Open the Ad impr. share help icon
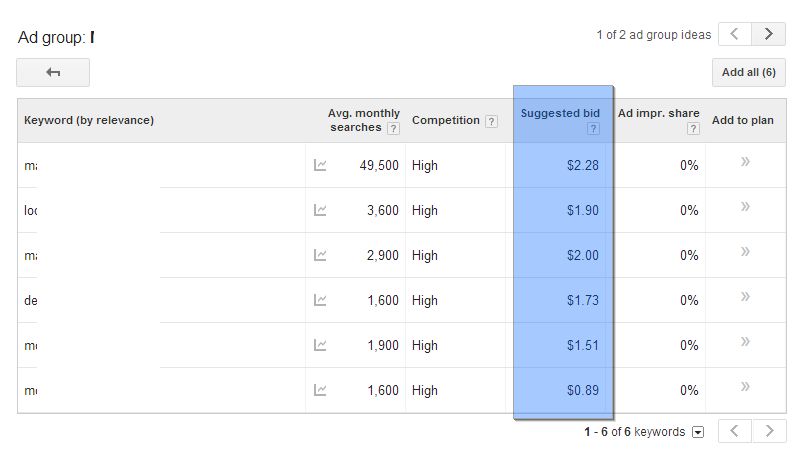 [x=693, y=128]
